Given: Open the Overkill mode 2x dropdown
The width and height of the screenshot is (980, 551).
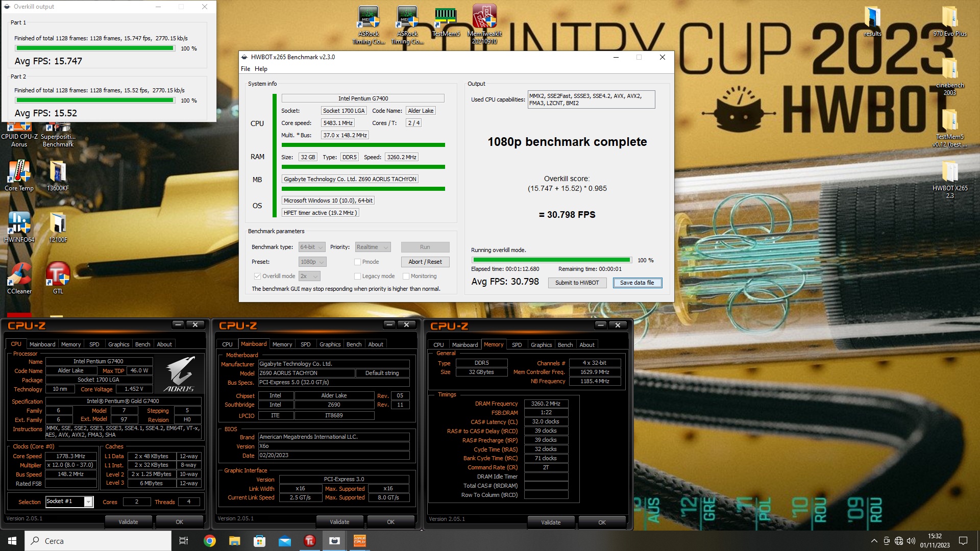Looking at the screenshot, I should coord(309,276).
